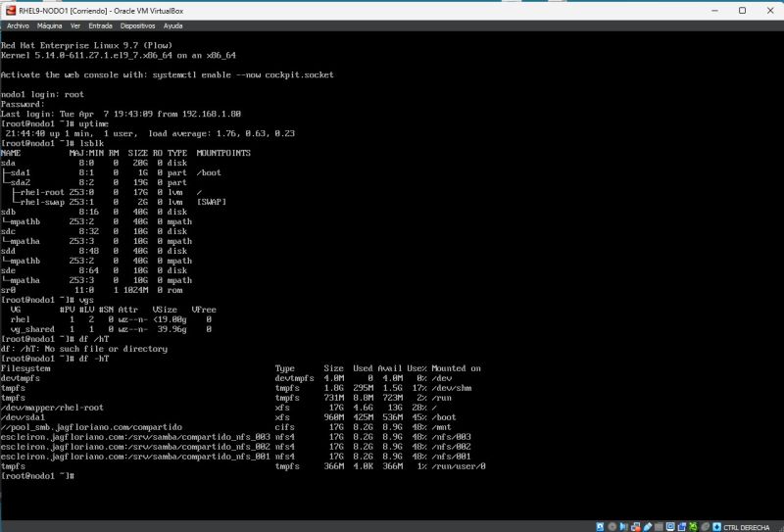Click the compartido_nfs_001 filesystem entry
The image size is (784, 532).
tap(135, 457)
